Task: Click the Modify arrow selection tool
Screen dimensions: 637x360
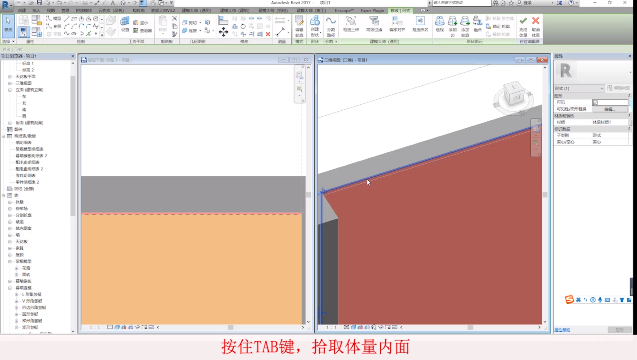Action: pyautogui.click(x=8, y=24)
